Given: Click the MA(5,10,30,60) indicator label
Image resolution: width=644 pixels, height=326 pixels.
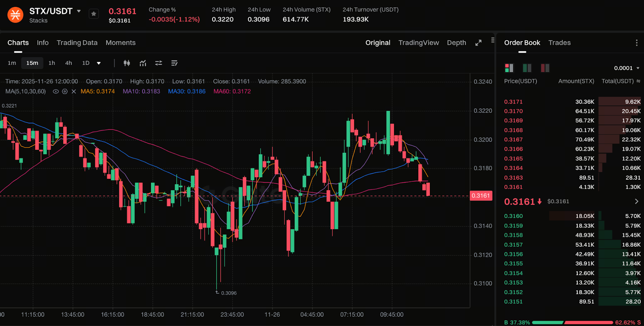Looking at the screenshot, I should tap(26, 91).
